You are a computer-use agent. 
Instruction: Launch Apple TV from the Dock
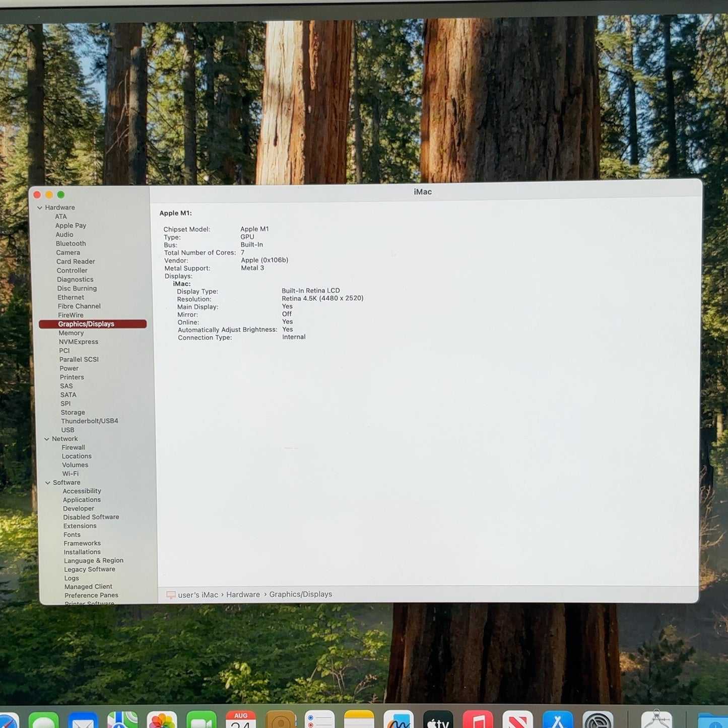tap(438, 720)
